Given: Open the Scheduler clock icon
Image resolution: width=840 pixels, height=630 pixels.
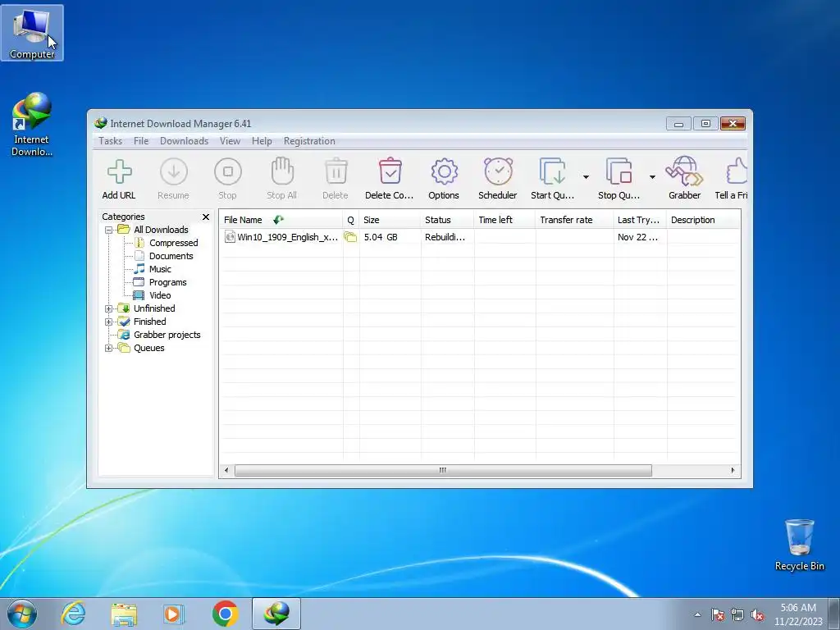Looking at the screenshot, I should click(498, 171).
